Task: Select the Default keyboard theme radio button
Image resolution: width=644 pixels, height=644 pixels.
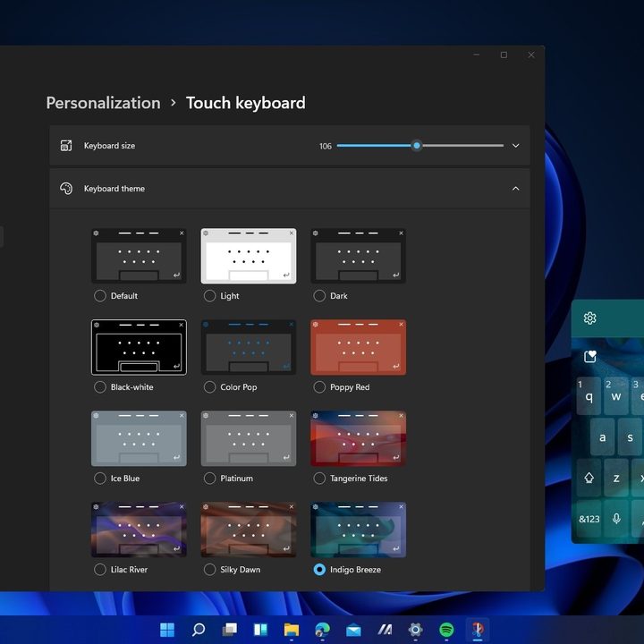Action: 100,296
